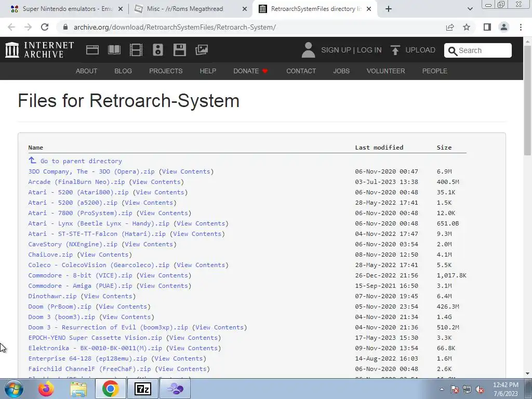This screenshot has width=532, height=399.
Task: Click the upload arrow icon
Action: click(395, 50)
